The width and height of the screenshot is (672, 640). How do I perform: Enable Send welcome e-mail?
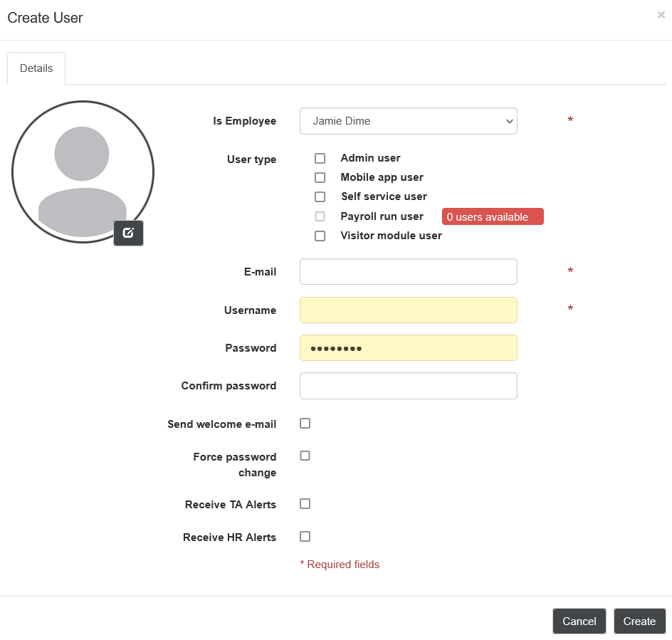click(x=305, y=423)
